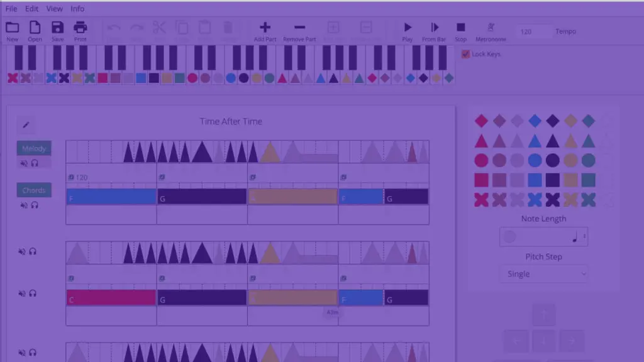Click the Remove Part minus icon

[x=299, y=28]
